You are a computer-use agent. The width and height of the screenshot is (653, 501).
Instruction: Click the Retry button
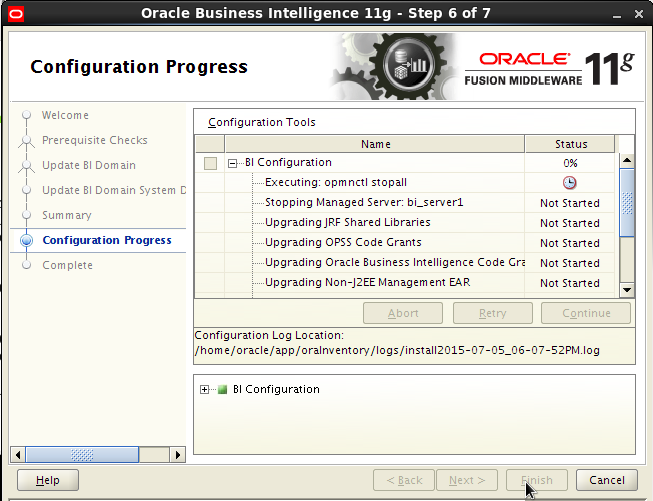click(x=493, y=313)
